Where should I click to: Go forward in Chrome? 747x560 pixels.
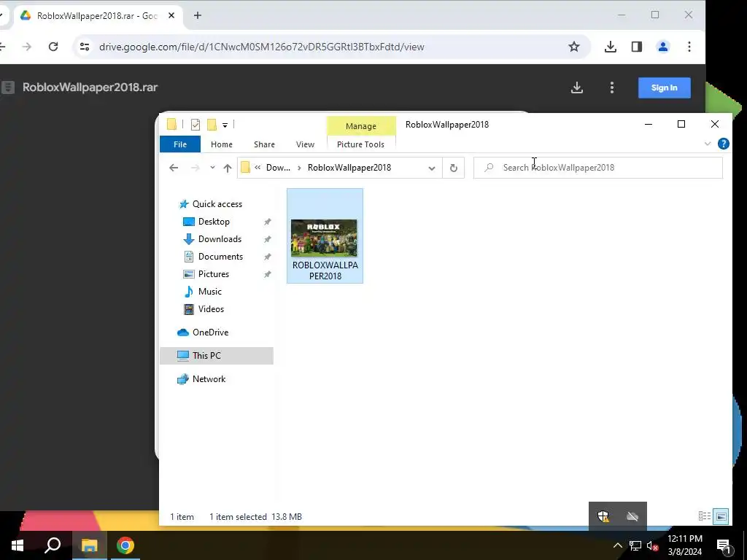click(x=27, y=47)
